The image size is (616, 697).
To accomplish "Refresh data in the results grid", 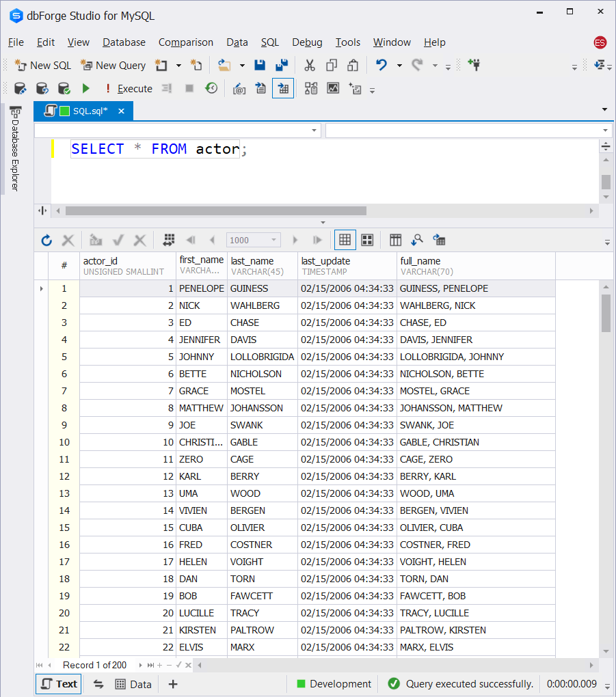I will tap(46, 241).
